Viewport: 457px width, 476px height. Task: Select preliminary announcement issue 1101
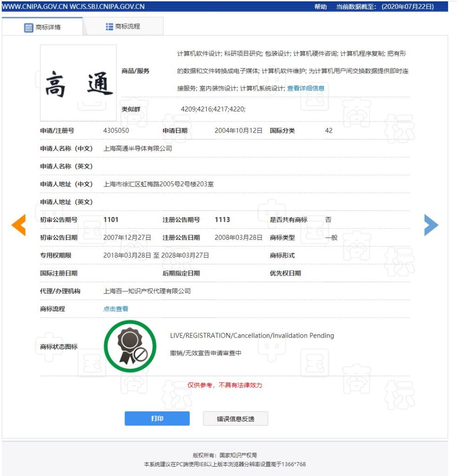pyautogui.click(x=111, y=220)
